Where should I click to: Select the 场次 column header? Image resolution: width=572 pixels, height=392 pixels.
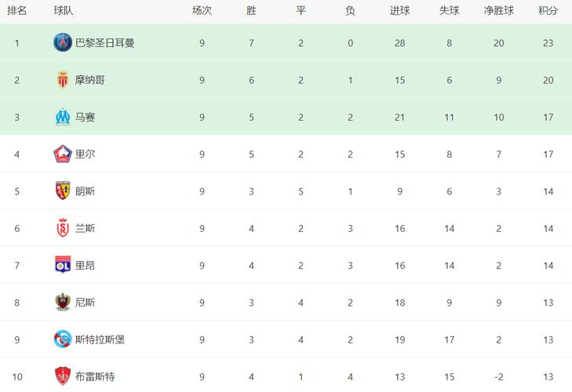pos(202,10)
